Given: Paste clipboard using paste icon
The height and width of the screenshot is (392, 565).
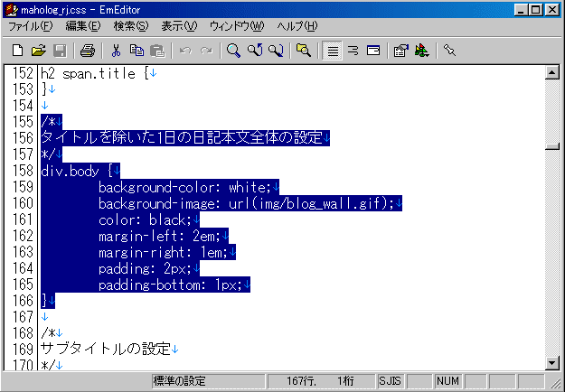Looking at the screenshot, I should coord(157,51).
